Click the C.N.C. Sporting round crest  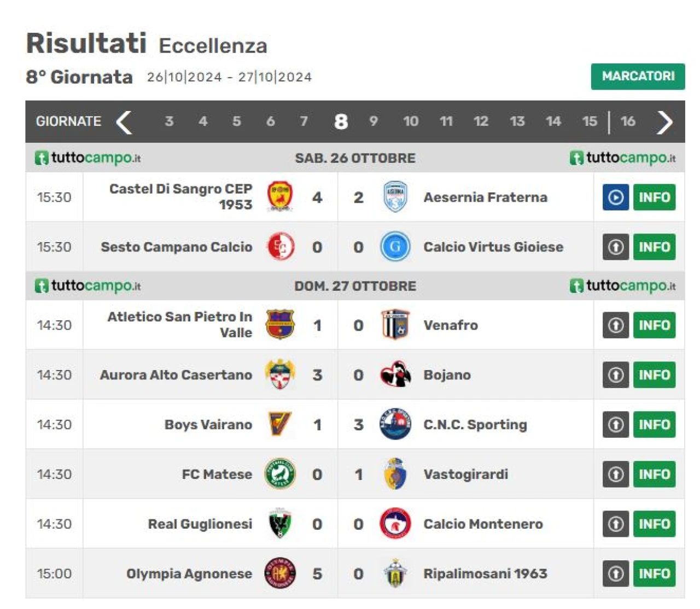pyautogui.click(x=395, y=425)
